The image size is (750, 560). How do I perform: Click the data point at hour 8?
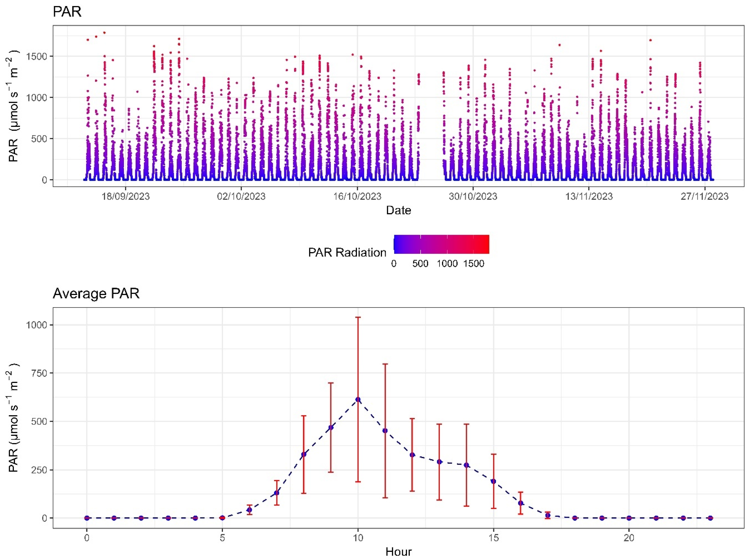tap(304, 454)
